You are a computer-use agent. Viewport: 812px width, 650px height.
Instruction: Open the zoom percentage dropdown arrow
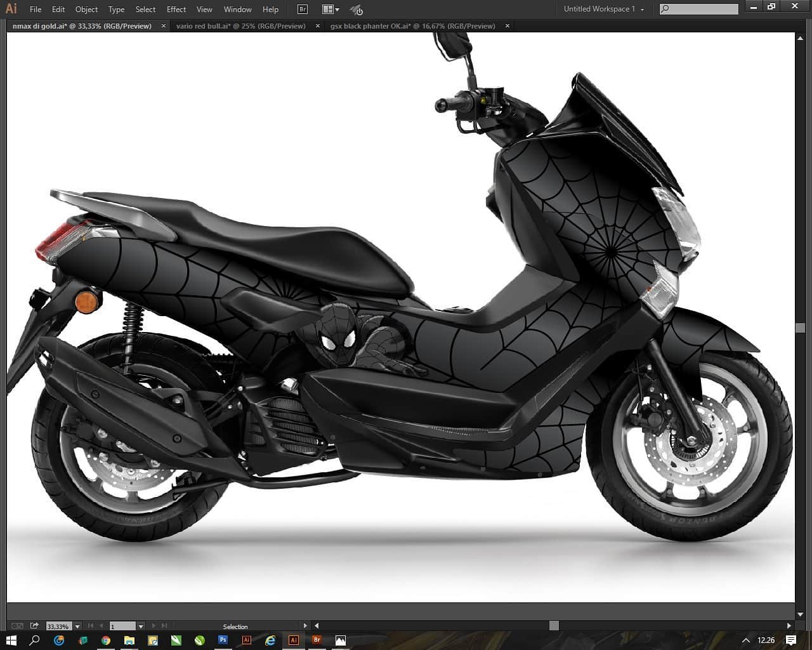coord(77,627)
